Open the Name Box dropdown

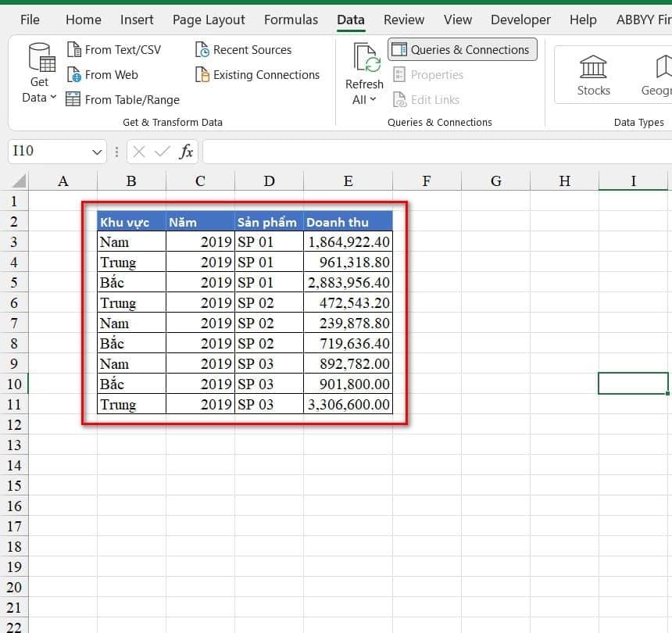click(x=98, y=152)
